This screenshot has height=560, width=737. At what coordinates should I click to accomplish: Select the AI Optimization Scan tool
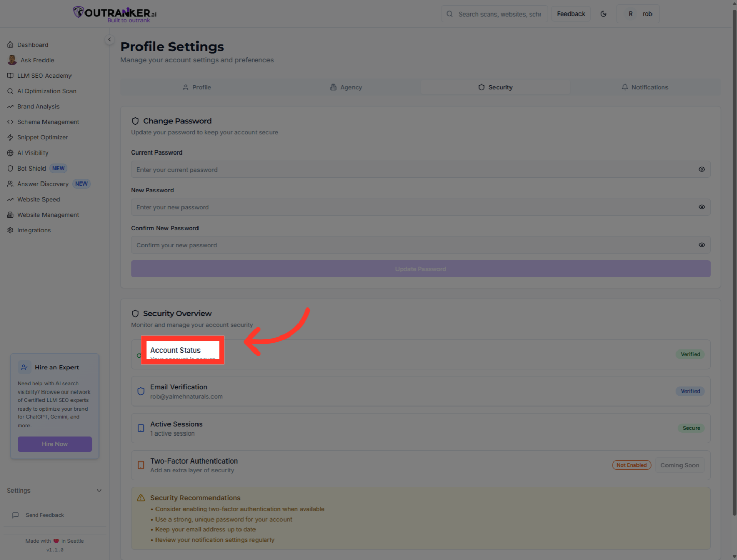(47, 91)
